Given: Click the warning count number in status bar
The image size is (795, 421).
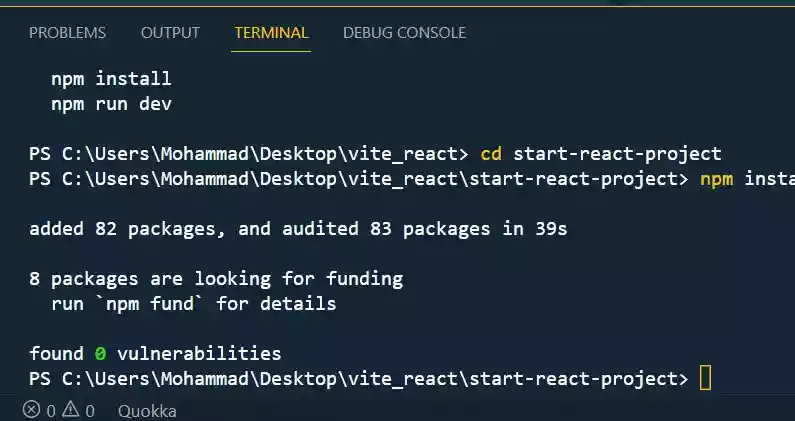Looking at the screenshot, I should click(x=89, y=410).
